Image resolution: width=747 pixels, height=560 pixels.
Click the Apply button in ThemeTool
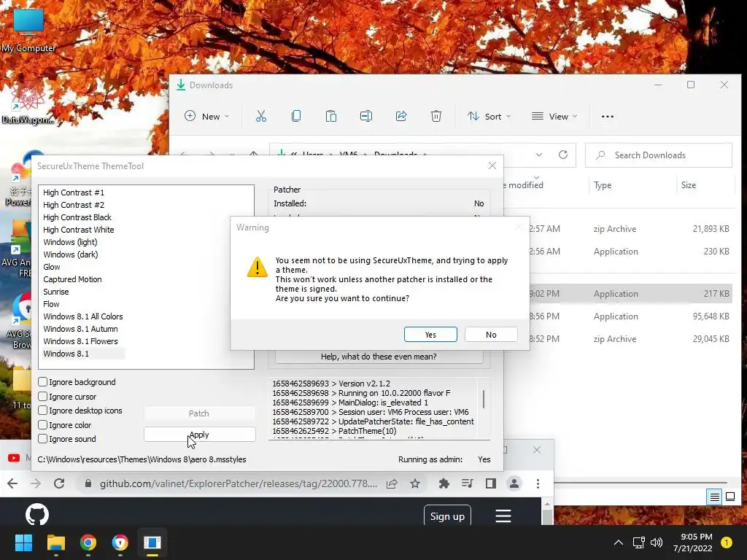(x=199, y=435)
